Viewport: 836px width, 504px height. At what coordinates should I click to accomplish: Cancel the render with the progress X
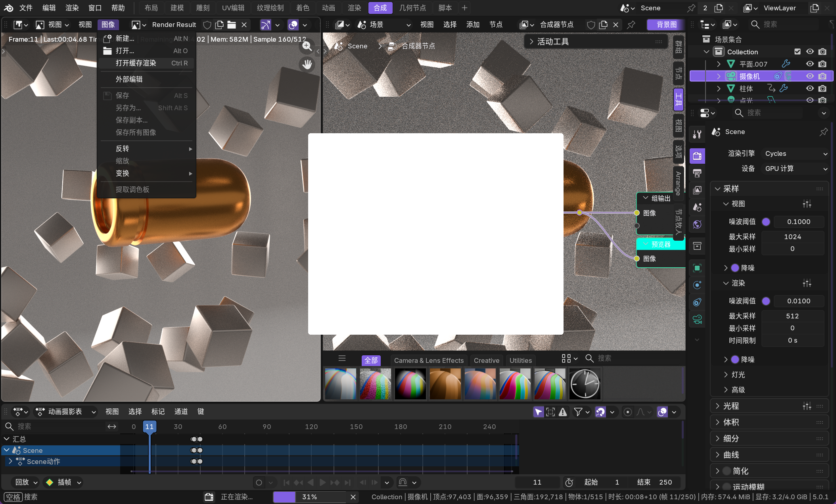point(353,497)
